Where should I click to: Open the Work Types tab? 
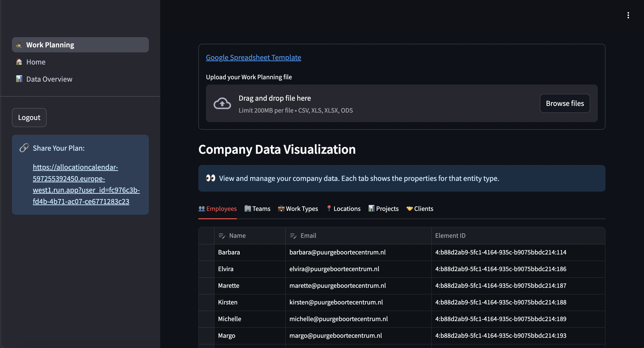(298, 209)
